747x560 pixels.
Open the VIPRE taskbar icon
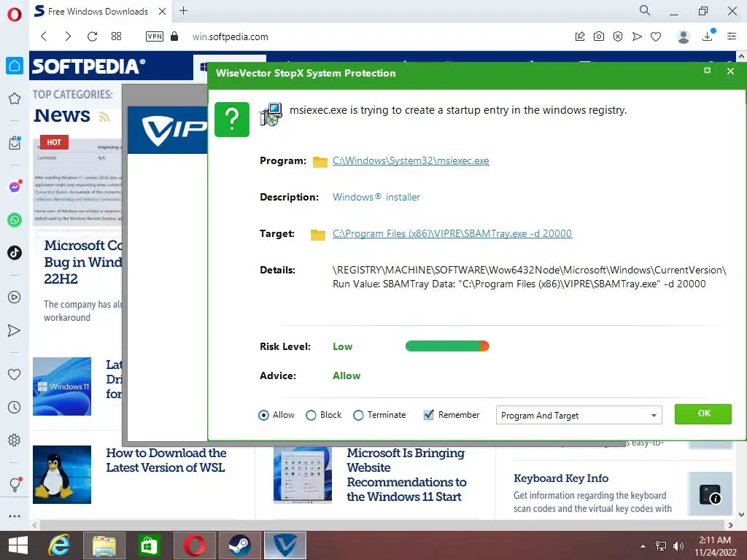point(285,545)
